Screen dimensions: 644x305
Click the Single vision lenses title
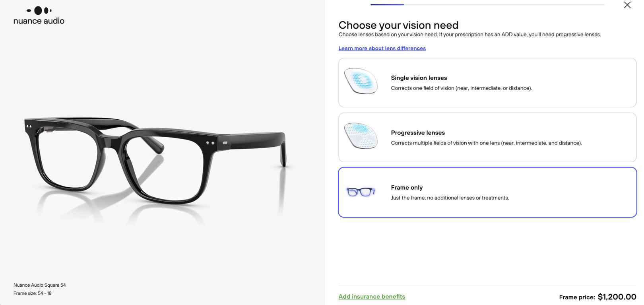419,78
